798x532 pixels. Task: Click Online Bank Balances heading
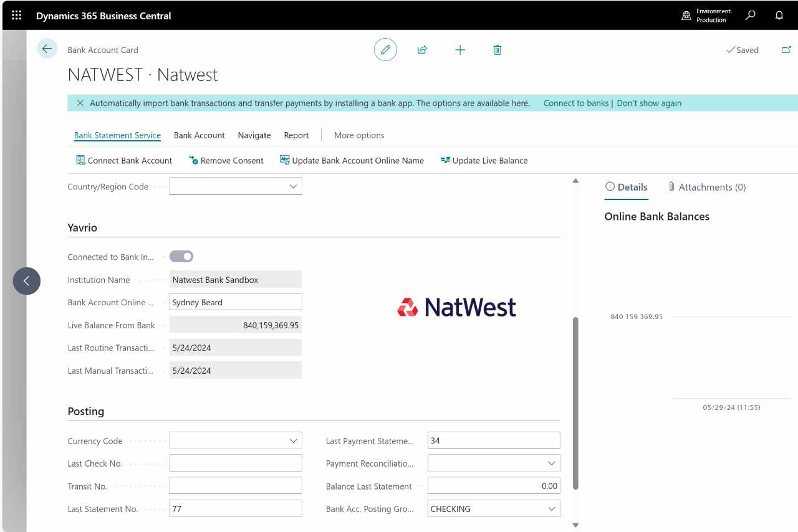tap(657, 217)
